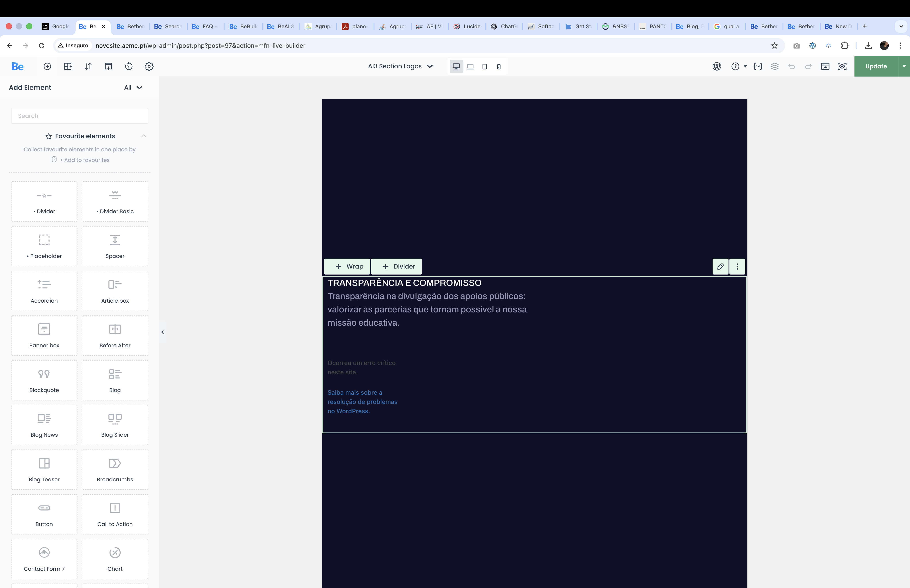Open the AI3 Section Logos dropdown
910x588 pixels.
(x=400, y=66)
